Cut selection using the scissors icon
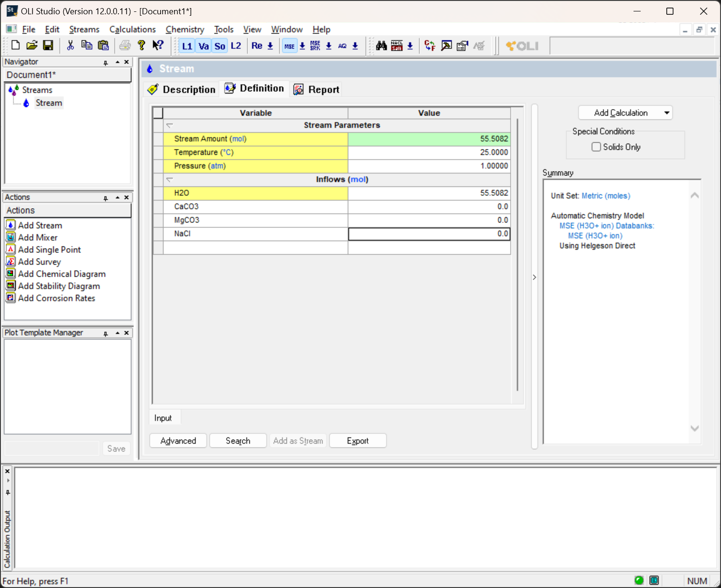The height and width of the screenshot is (588, 721). (70, 46)
